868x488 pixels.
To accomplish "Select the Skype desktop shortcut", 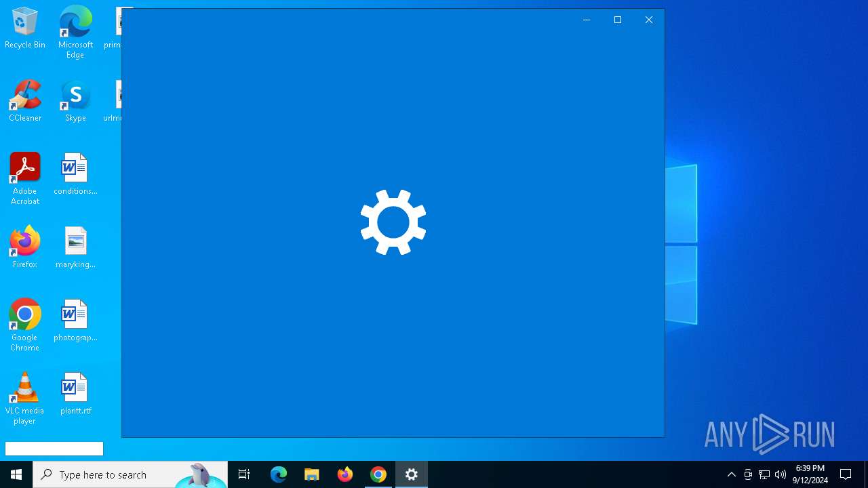I will click(75, 101).
